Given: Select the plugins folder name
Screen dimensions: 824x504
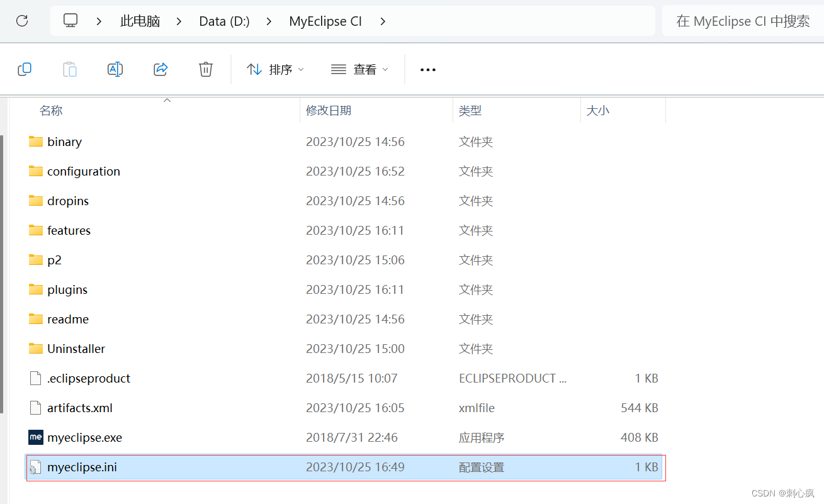Looking at the screenshot, I should [67, 290].
